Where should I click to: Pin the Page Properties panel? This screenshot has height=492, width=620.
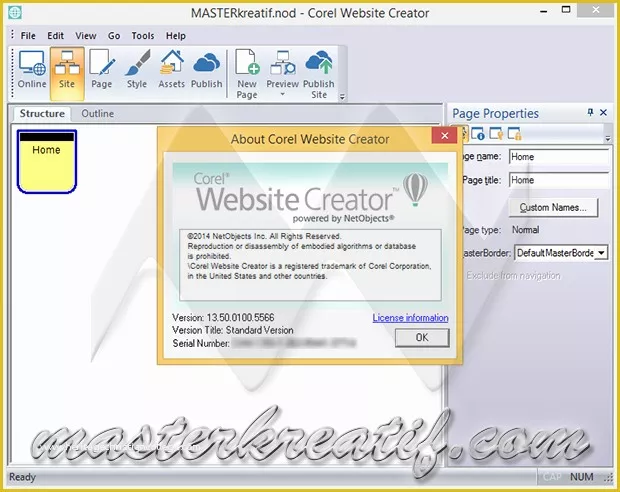590,113
